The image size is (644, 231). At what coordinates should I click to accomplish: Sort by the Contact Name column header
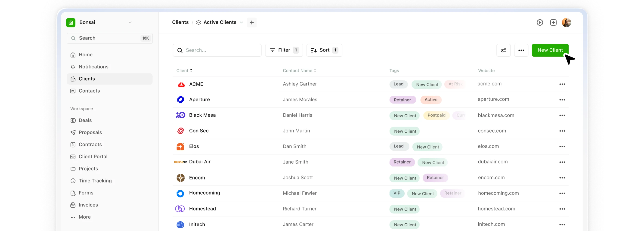(300, 71)
